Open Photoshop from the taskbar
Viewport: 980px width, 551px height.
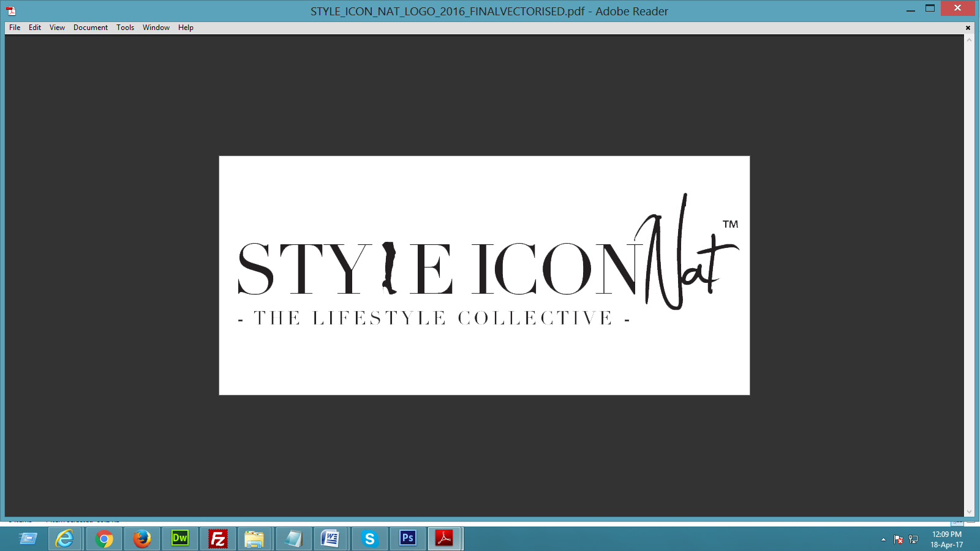[x=407, y=539]
